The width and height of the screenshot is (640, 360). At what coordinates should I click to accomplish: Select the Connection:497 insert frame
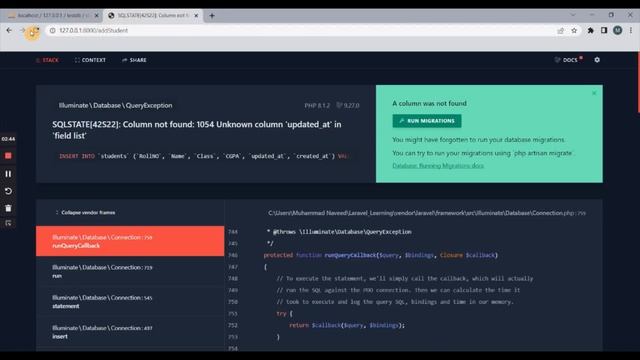130,332
